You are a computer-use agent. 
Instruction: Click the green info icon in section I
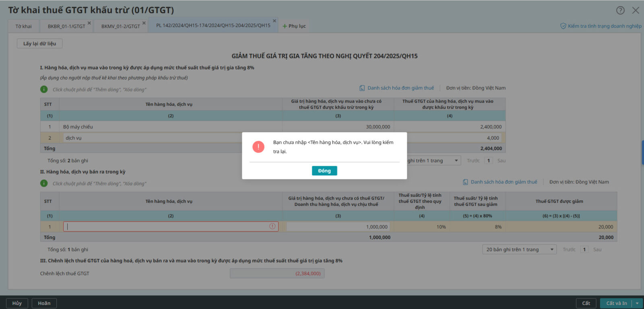pyautogui.click(x=44, y=89)
